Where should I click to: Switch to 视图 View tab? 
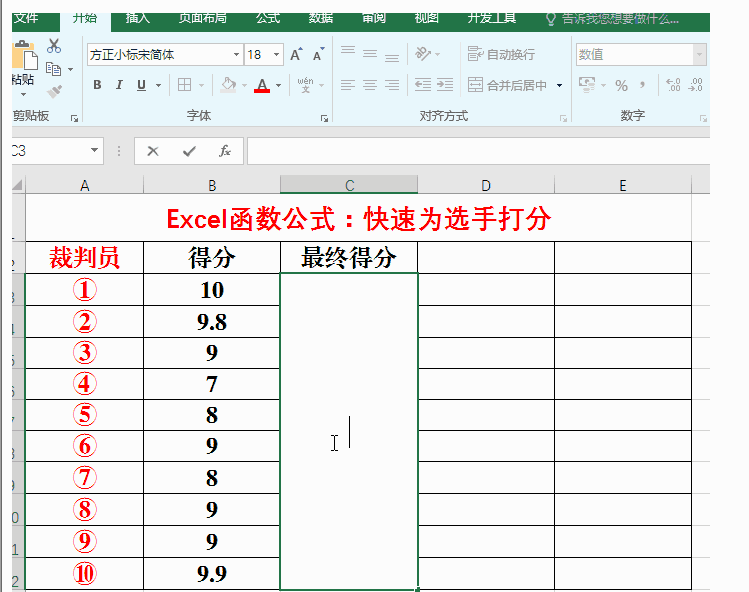coord(427,18)
